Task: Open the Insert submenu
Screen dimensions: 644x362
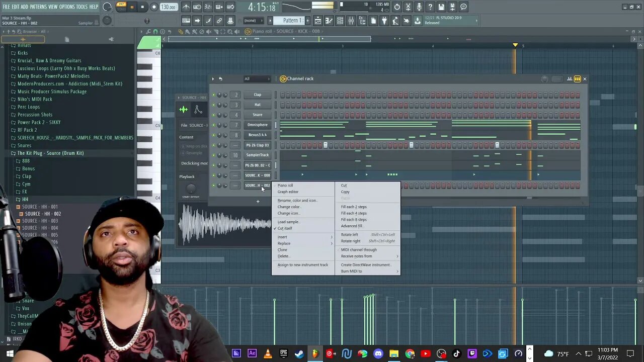Action: 303,237
